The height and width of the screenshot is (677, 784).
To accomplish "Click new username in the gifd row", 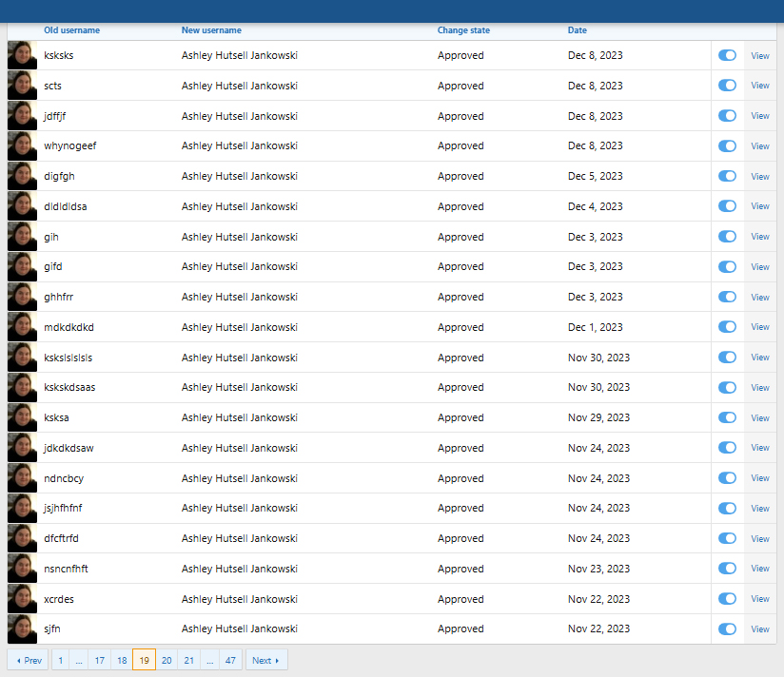I will 240,267.
